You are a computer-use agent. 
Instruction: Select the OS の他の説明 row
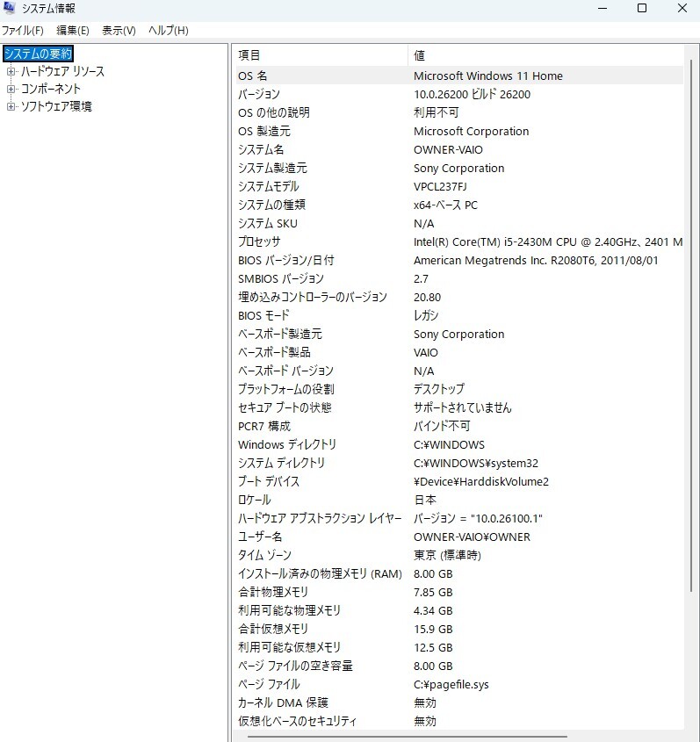(459, 112)
